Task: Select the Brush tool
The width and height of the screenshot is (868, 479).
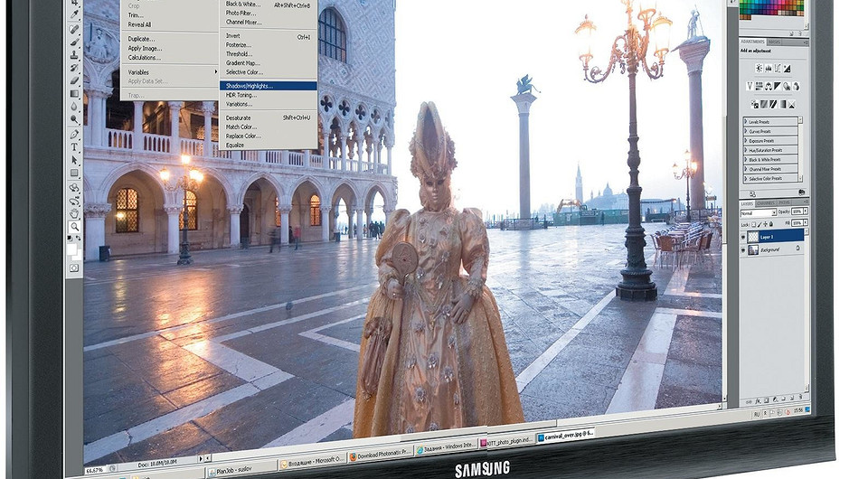Action: click(74, 42)
